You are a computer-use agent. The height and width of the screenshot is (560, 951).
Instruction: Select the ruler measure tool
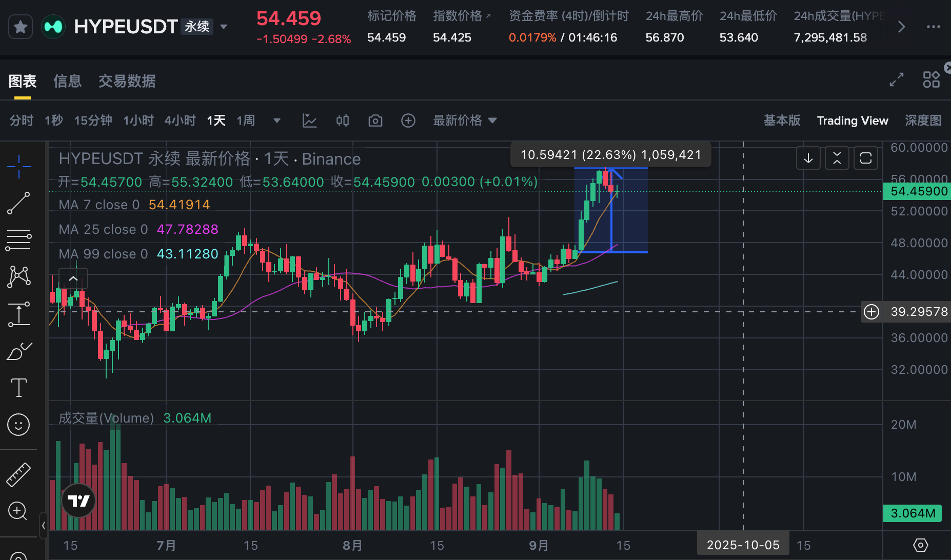18,474
